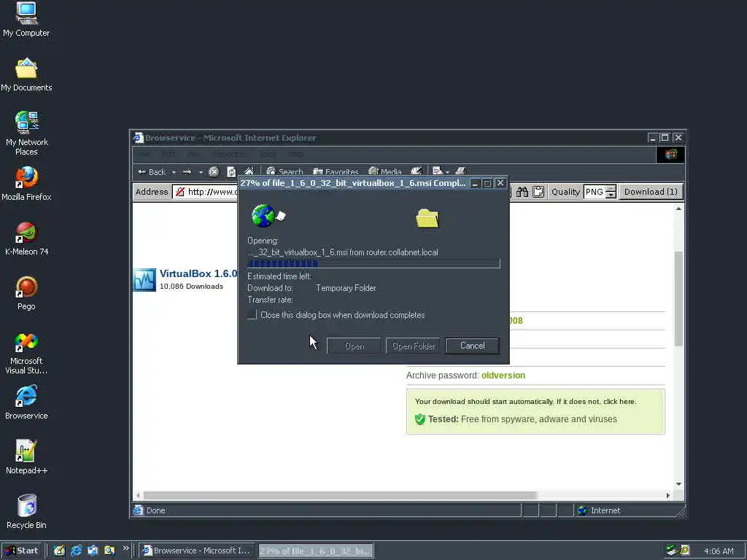Click the greyed Open button in the dialog
Viewport: 747px width, 560px height.
pos(354,346)
